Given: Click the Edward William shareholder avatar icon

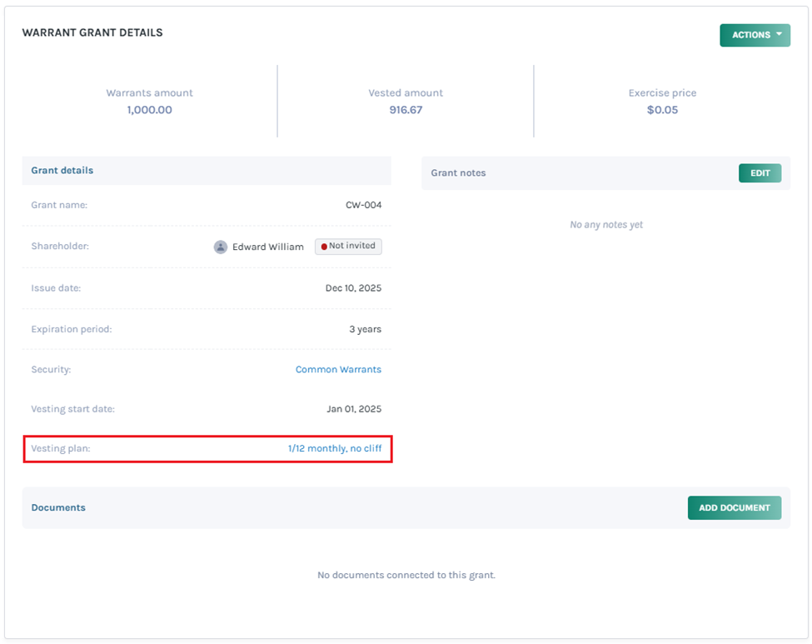Looking at the screenshot, I should 221,246.
